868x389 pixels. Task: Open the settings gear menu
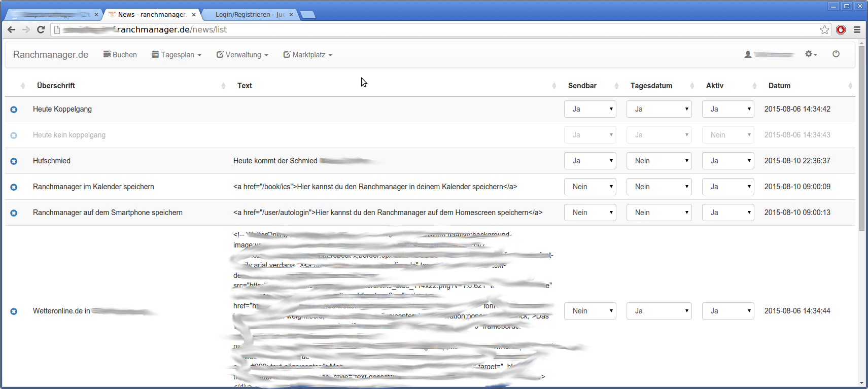[x=810, y=54]
